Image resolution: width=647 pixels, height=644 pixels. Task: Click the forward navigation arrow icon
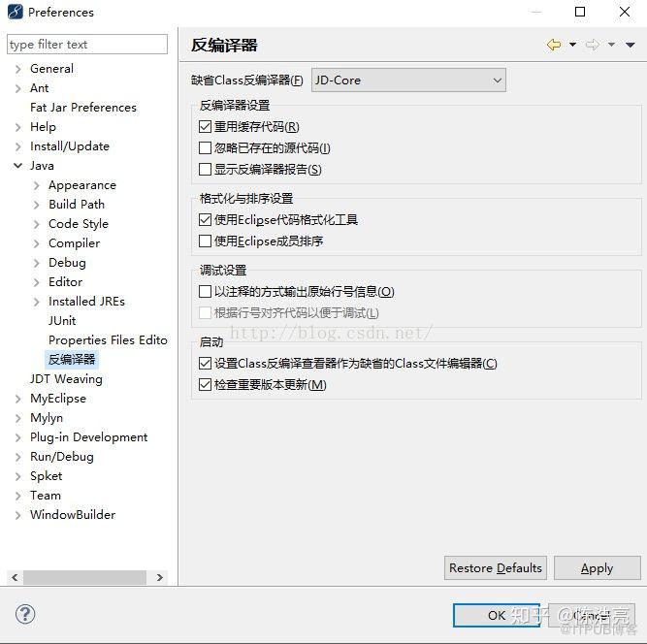point(592,45)
